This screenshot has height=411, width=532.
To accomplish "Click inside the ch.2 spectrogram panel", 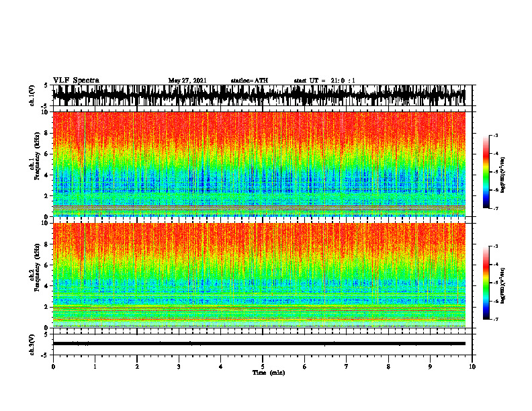I will click(259, 275).
